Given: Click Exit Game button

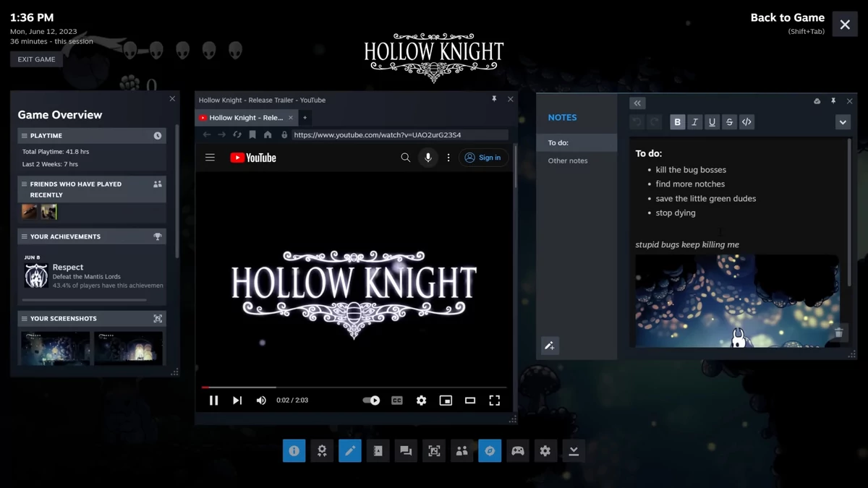Looking at the screenshot, I should pos(36,59).
